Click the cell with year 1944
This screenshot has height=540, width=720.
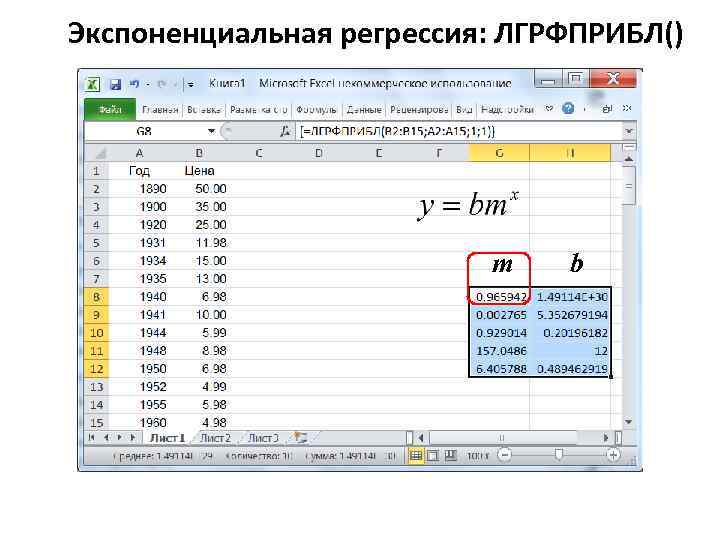[140, 333]
